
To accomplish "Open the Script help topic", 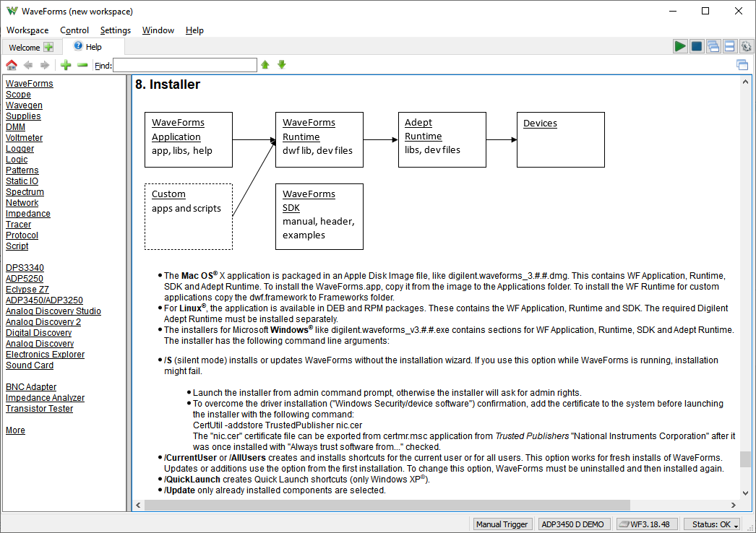I will point(17,246).
